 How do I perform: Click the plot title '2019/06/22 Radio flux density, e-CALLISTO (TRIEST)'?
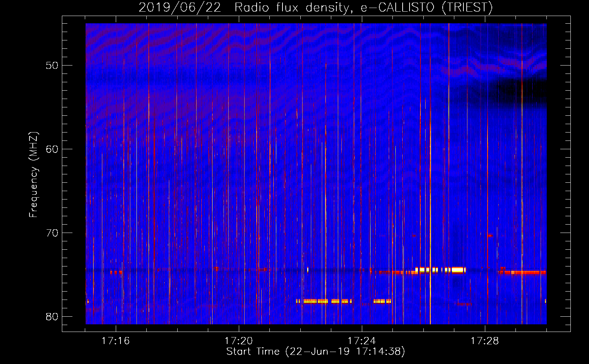[x=316, y=7]
